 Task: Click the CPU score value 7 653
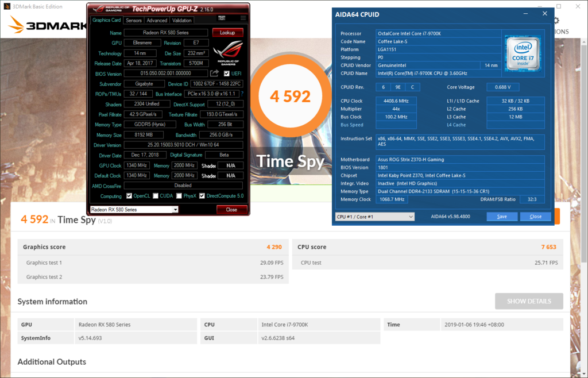(x=548, y=247)
